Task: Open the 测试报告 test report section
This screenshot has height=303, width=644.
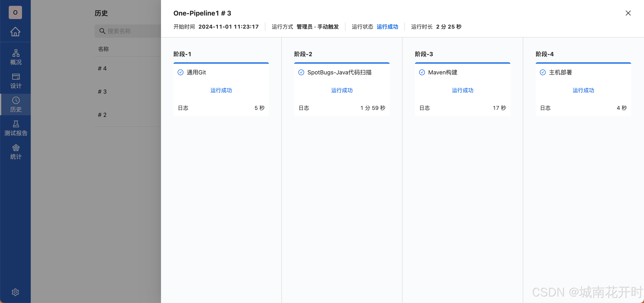Action: pyautogui.click(x=16, y=128)
